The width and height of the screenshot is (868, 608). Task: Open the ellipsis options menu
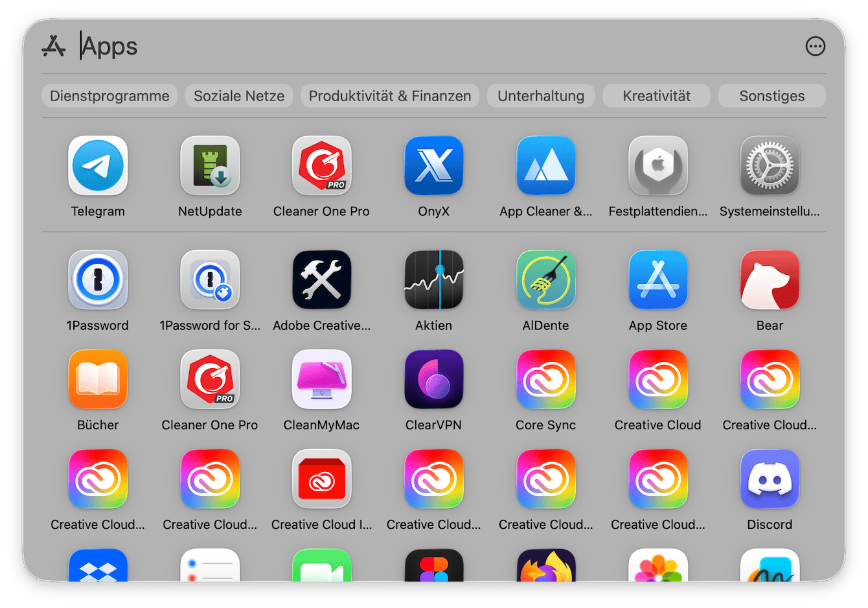815,46
